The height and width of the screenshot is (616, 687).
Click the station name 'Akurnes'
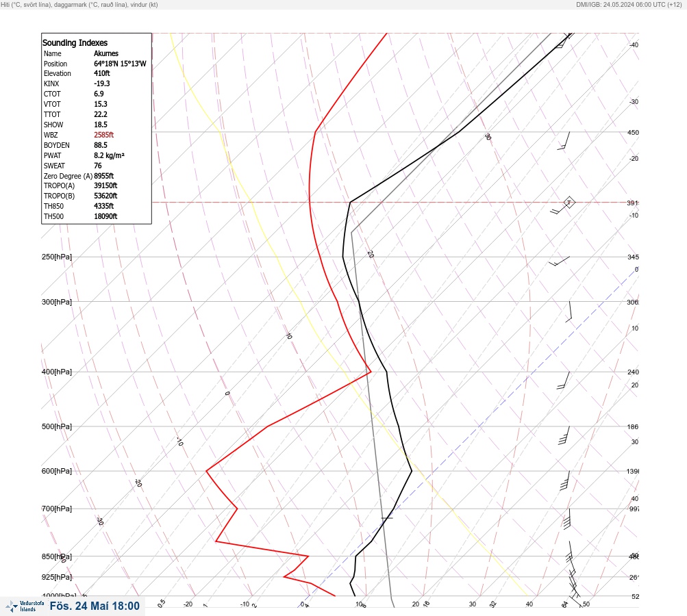click(x=106, y=53)
